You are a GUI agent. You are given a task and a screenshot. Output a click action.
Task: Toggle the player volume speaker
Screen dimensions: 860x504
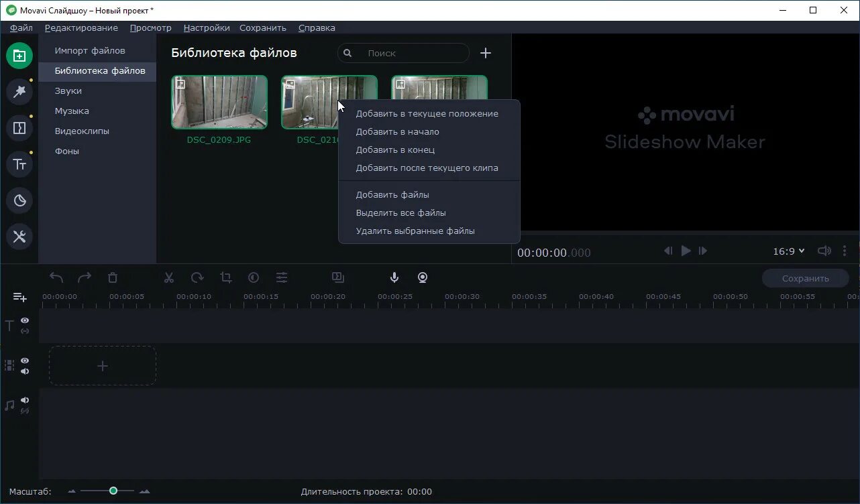tap(824, 251)
